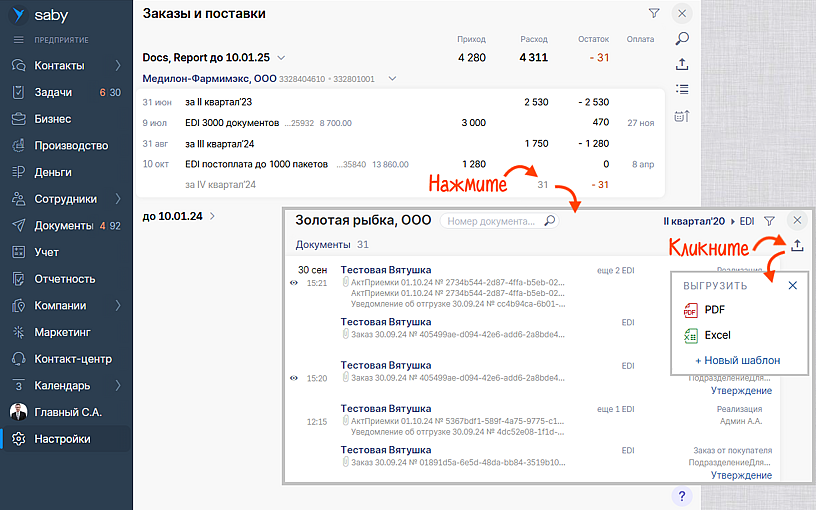Open Настройки in the left sidebar
This screenshot has height=510, width=816.
62,439
